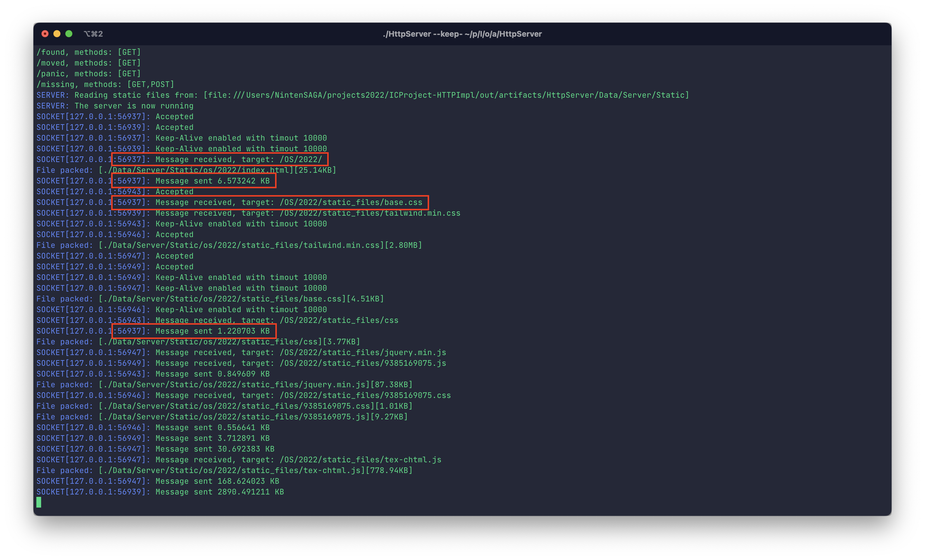The height and width of the screenshot is (560, 925).
Task: Click the Message sent 2890.491211 KB line
Action: coord(160,492)
